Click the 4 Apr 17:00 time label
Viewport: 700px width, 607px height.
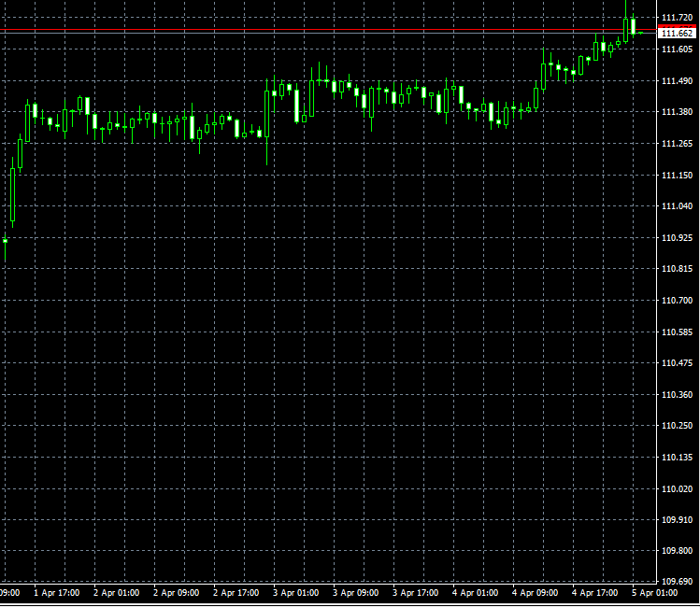[595, 593]
